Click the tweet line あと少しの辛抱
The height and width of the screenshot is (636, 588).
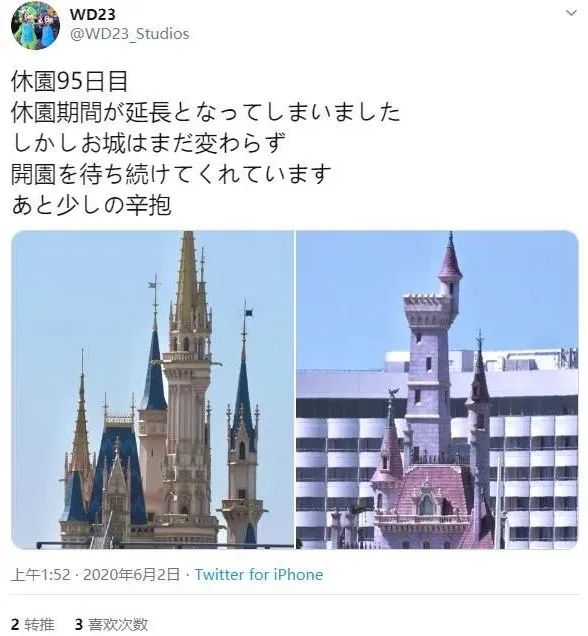pos(91,205)
